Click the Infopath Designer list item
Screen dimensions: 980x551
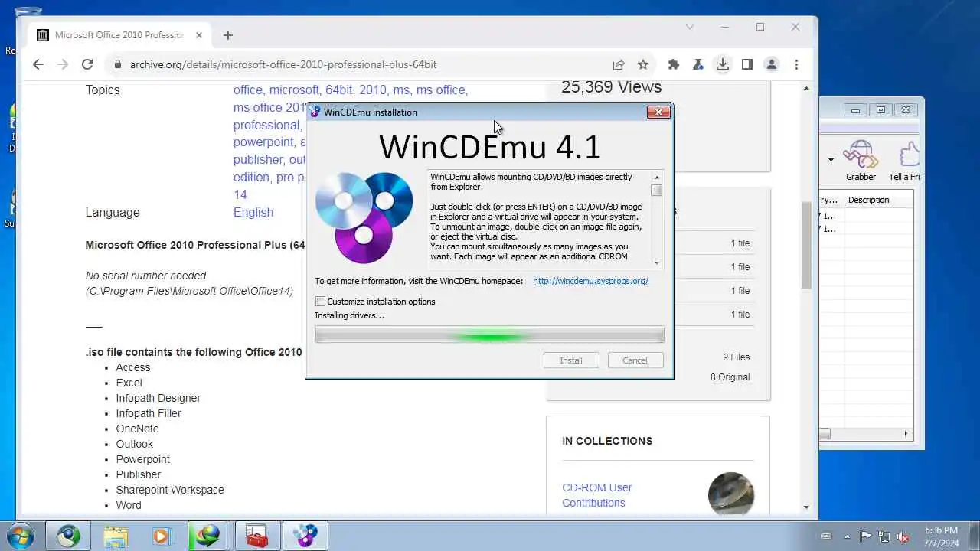click(158, 398)
